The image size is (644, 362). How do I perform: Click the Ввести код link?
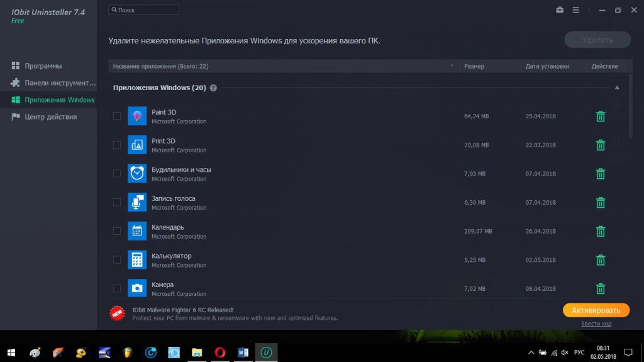(596, 324)
